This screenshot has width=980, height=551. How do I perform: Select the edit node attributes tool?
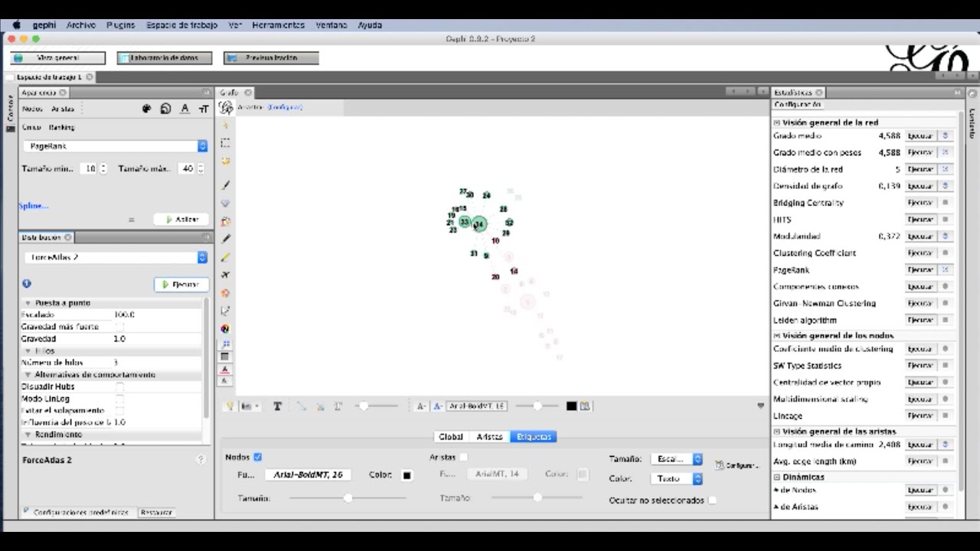[225, 311]
